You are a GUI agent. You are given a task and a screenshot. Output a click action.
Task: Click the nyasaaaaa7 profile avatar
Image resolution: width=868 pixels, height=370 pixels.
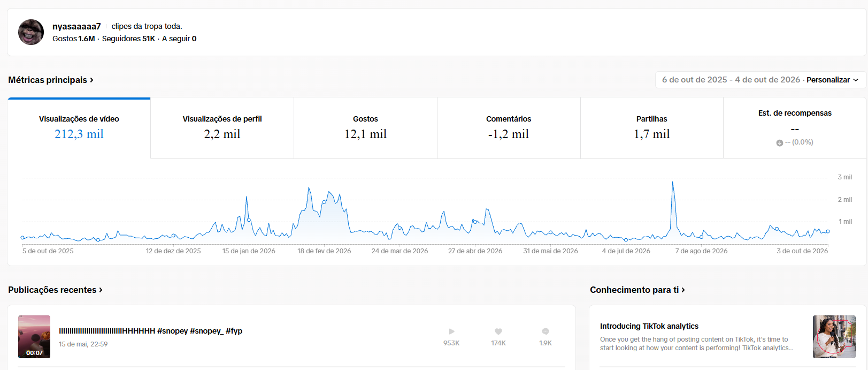31,32
